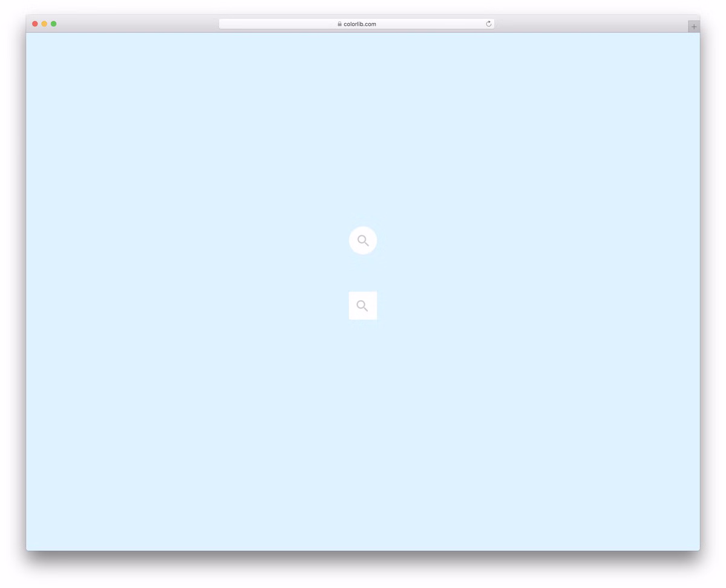Click the square search icon button
Image resolution: width=726 pixels, height=588 pixels.
(363, 305)
